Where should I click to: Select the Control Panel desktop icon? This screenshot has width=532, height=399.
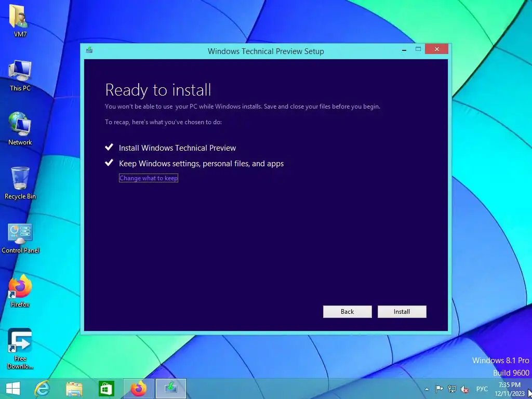20,238
